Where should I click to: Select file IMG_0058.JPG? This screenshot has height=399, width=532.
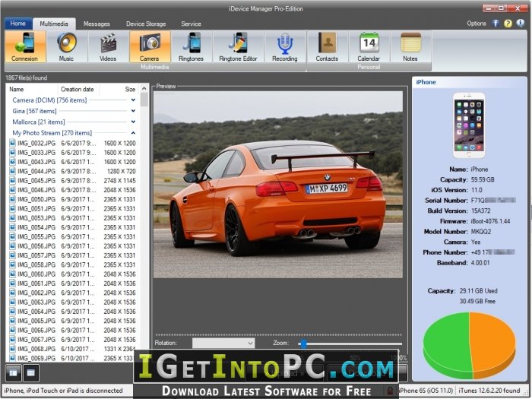[73, 264]
